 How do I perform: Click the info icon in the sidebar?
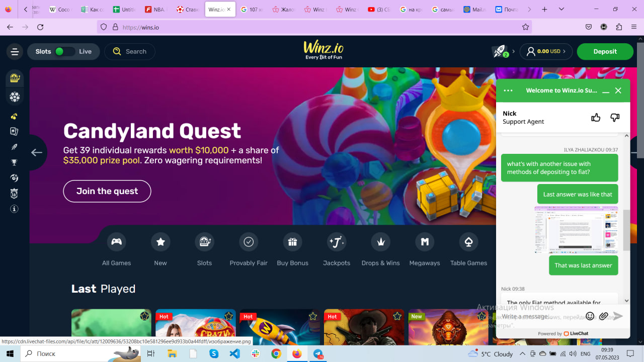tap(15, 209)
